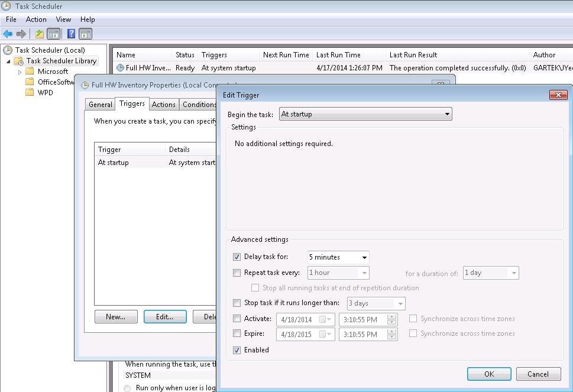Check Stop task if it runs longer than

(237, 303)
